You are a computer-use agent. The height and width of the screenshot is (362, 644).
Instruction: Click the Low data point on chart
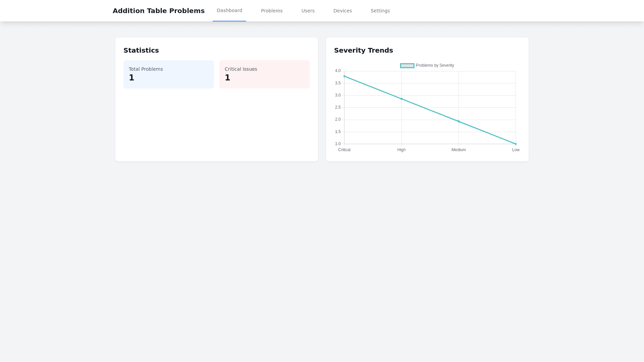click(x=516, y=144)
